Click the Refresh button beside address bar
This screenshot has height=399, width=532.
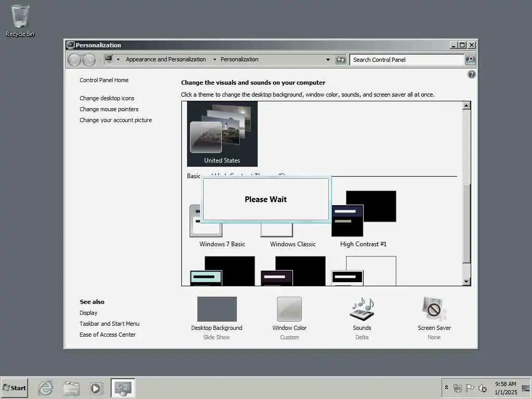(x=341, y=60)
